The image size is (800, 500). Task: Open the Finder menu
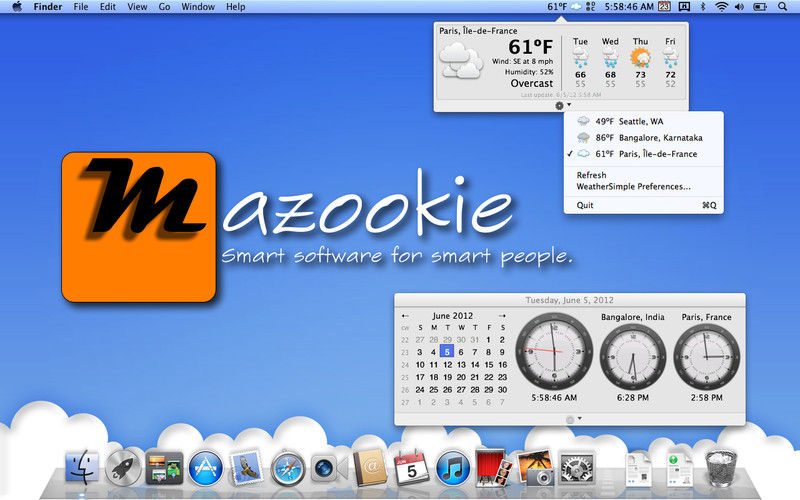48,7
